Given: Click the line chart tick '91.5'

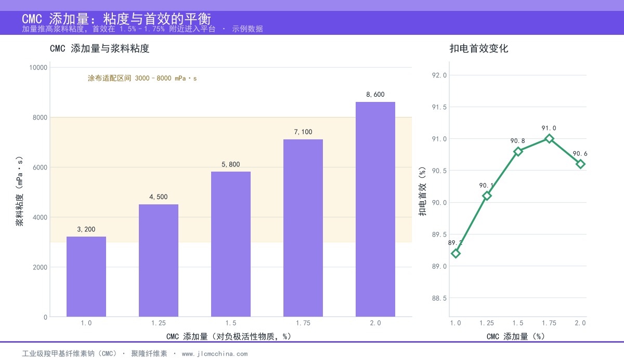Looking at the screenshot, I should coord(439,107).
